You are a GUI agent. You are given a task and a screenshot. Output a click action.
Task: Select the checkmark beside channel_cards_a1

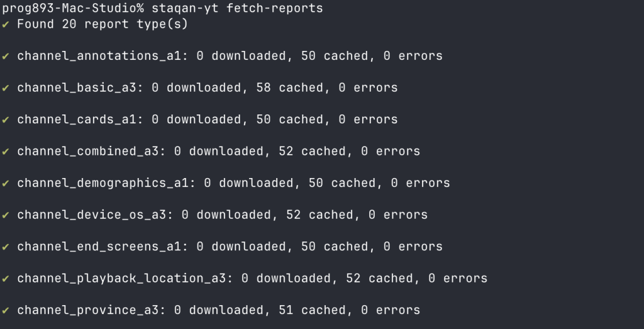tap(6, 120)
